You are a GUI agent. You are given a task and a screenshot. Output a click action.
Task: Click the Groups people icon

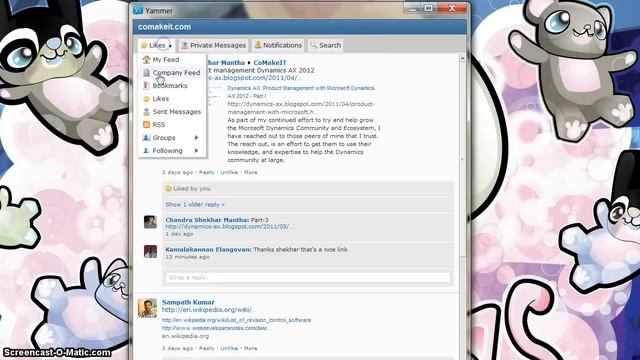(x=146, y=138)
